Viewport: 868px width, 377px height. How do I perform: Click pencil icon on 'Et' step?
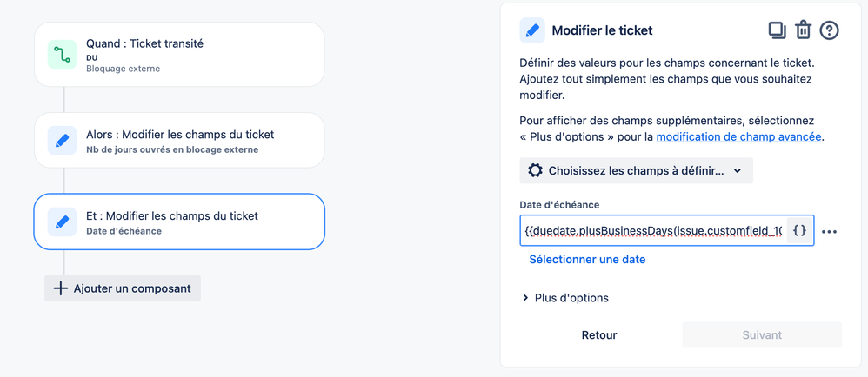(x=62, y=222)
